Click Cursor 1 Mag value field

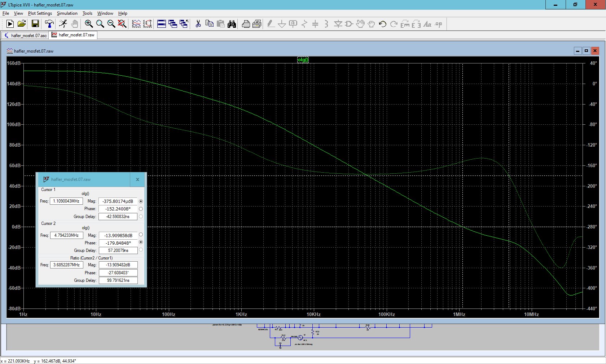coord(118,201)
